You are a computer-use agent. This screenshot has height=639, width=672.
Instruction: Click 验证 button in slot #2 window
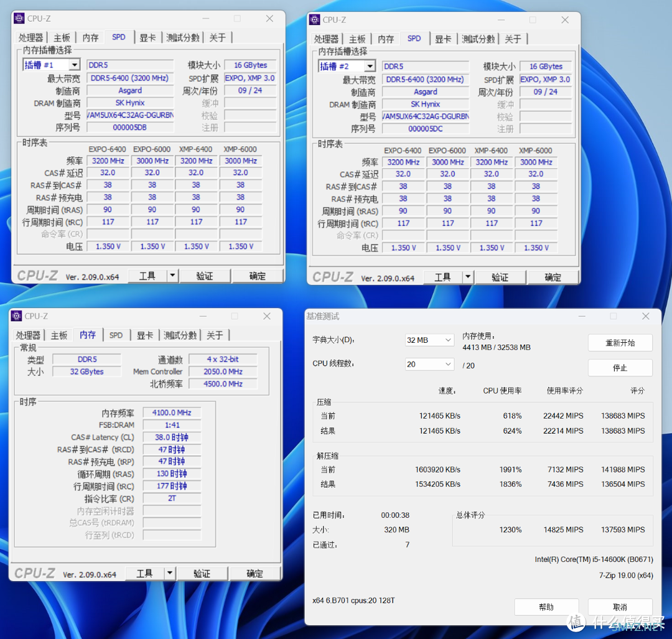pos(500,277)
